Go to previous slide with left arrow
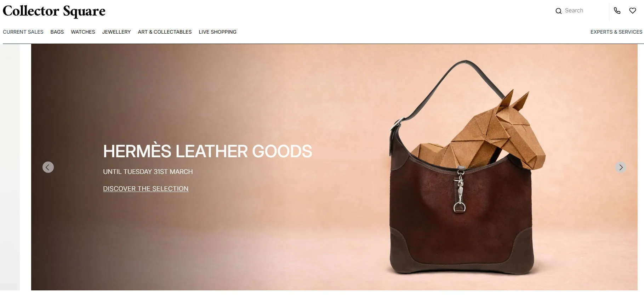Image resolution: width=644 pixels, height=295 pixels. tap(48, 167)
